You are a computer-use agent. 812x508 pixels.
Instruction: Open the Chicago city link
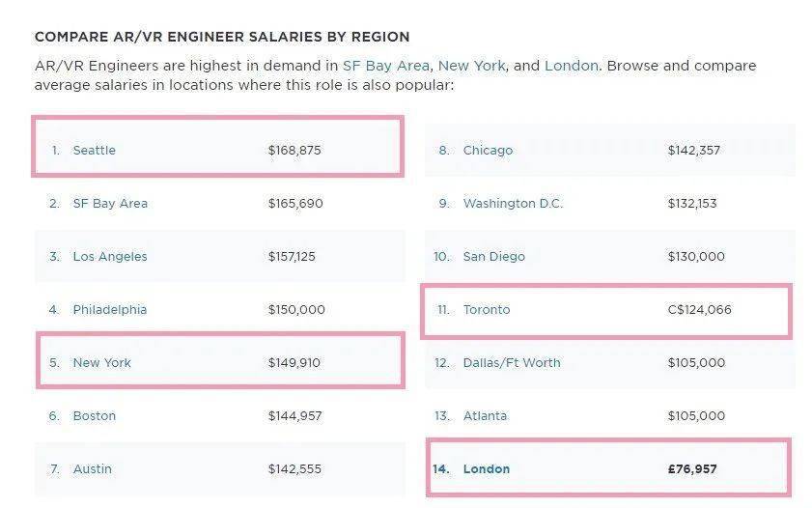(x=488, y=150)
